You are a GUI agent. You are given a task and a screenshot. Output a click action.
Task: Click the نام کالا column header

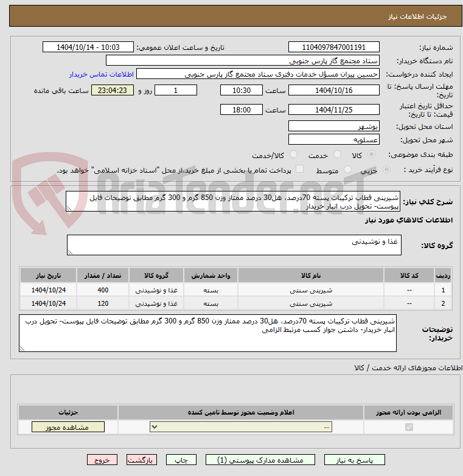tap(311, 275)
